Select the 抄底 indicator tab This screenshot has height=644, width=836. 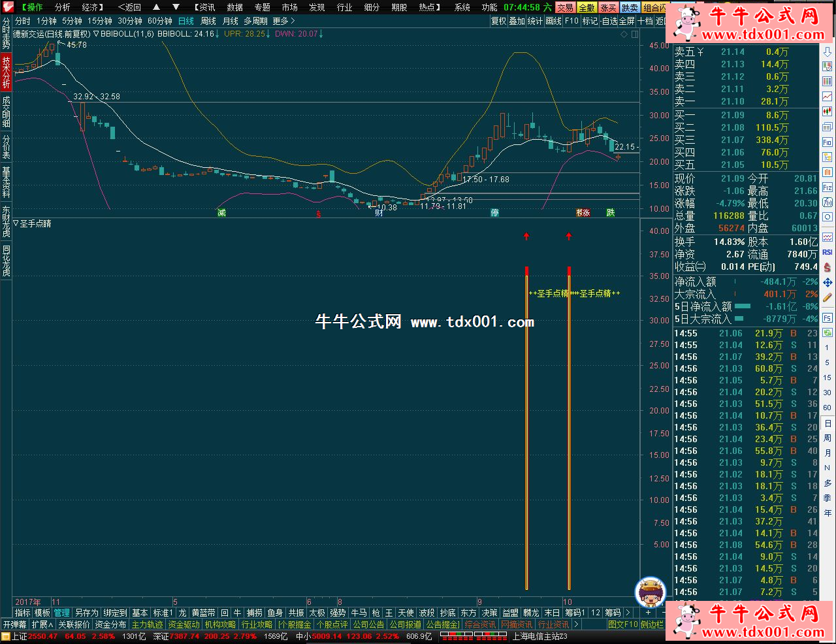pyautogui.click(x=447, y=613)
